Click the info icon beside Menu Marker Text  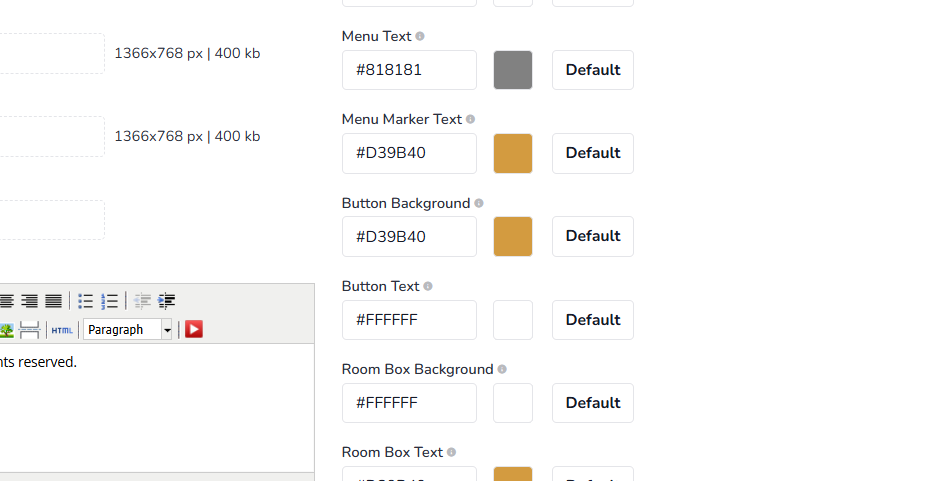(x=471, y=119)
